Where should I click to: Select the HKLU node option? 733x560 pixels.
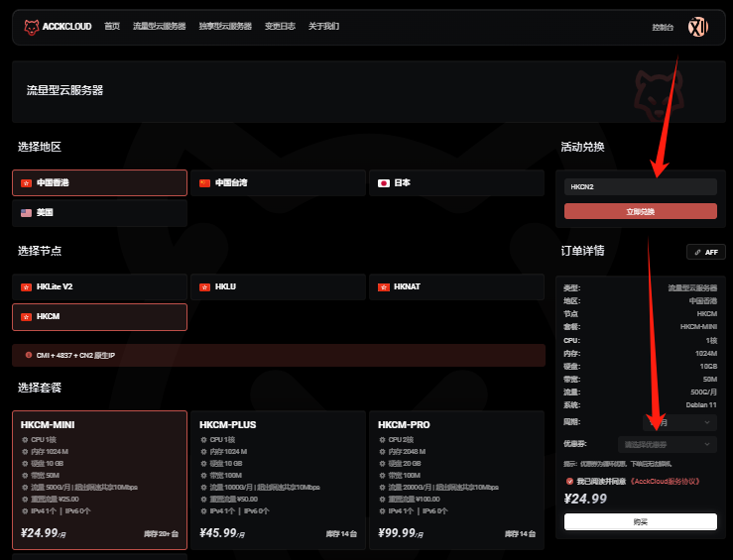point(278,286)
